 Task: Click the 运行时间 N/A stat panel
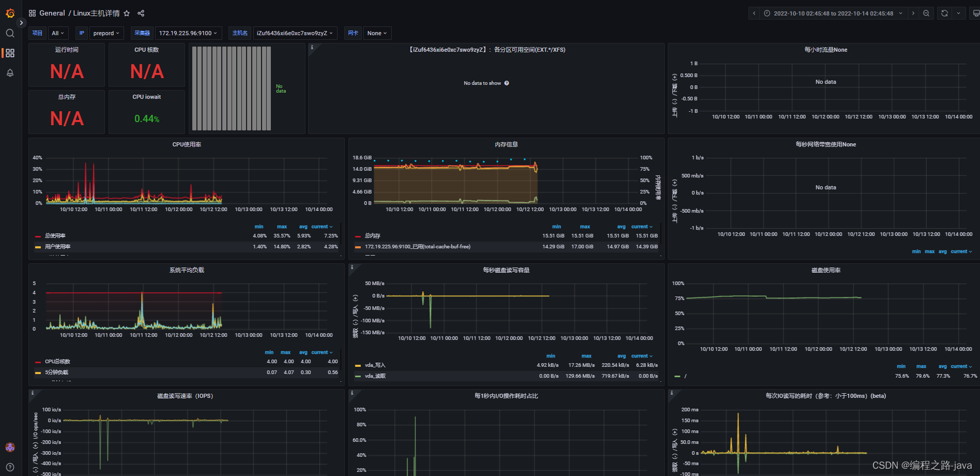coord(67,65)
